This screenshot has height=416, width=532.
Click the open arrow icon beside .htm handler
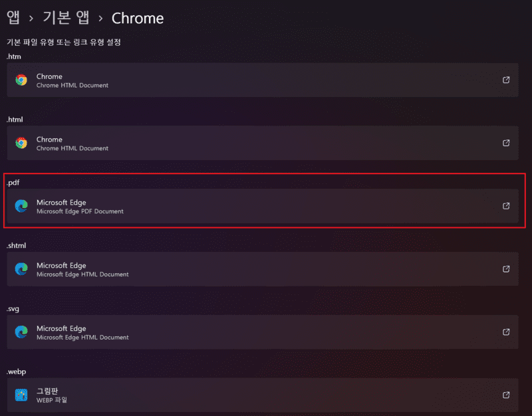(x=505, y=80)
